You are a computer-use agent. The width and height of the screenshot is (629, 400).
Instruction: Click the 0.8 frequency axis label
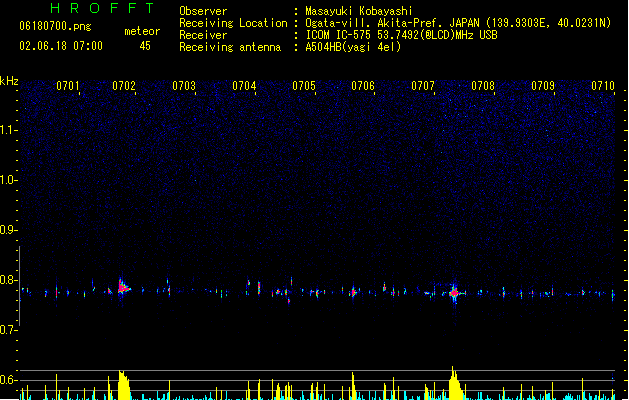(x=8, y=280)
